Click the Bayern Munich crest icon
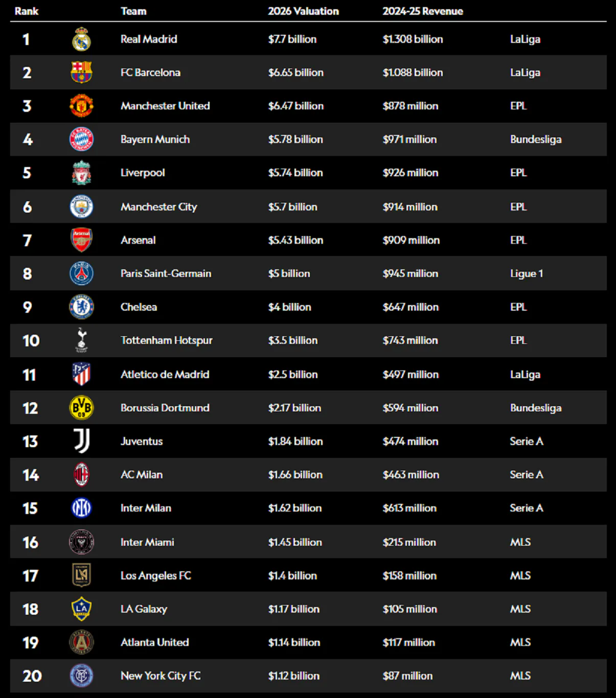This screenshot has width=616, height=698. click(x=81, y=139)
